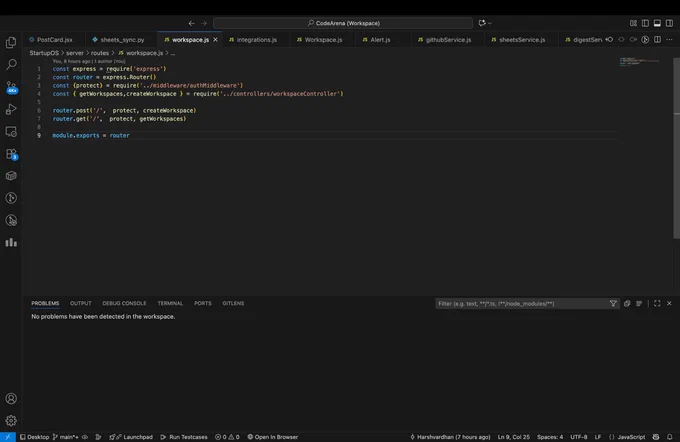
Task: Open the Accounts menu icon
Action: tap(11, 398)
